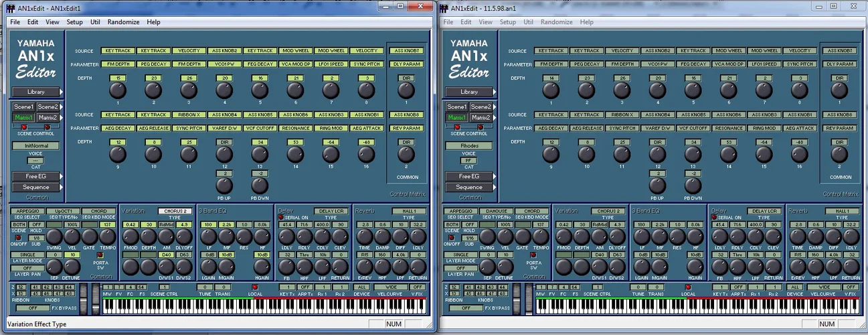This screenshot has width=868, height=335.
Task: Click the Delay FB knob in the 11.5.98.an1 window
Action: coord(720,266)
